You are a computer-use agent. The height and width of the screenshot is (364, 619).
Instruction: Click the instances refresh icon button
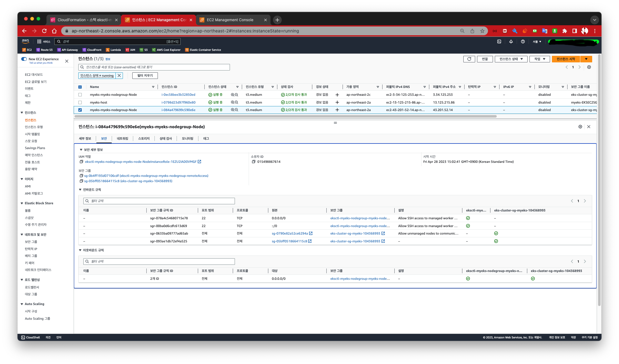pos(469,59)
